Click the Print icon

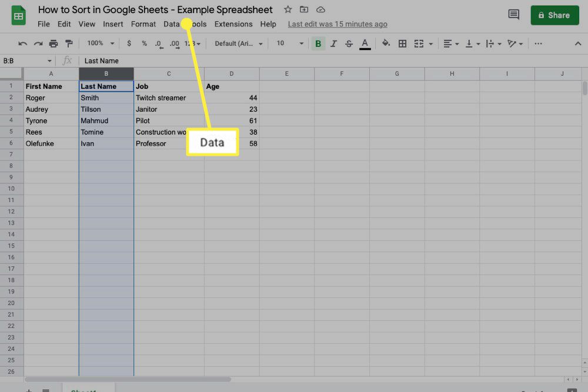pyautogui.click(x=54, y=44)
